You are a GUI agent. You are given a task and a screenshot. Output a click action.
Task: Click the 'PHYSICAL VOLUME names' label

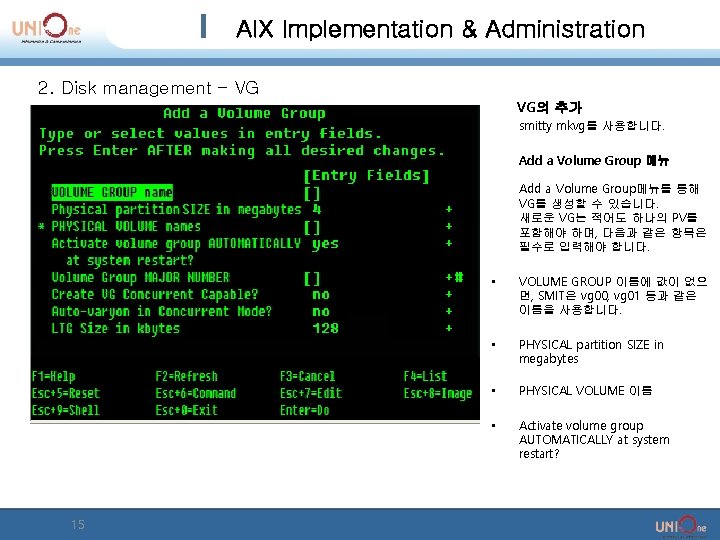[126, 226]
